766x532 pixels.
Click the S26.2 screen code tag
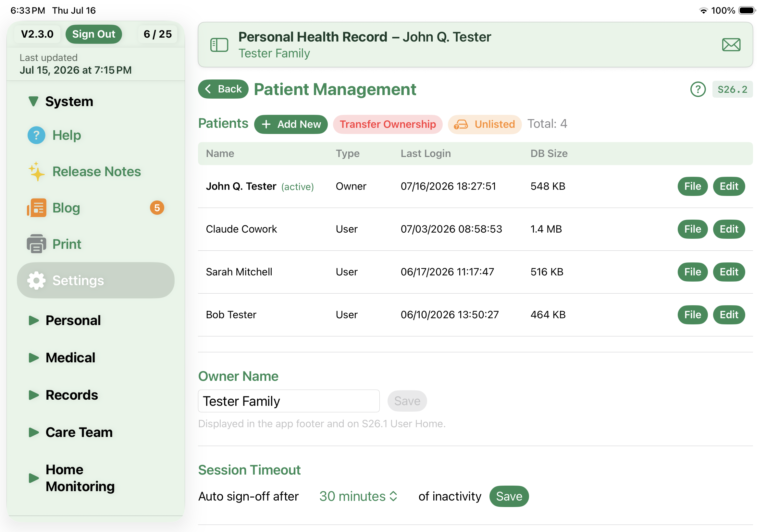tap(732, 89)
